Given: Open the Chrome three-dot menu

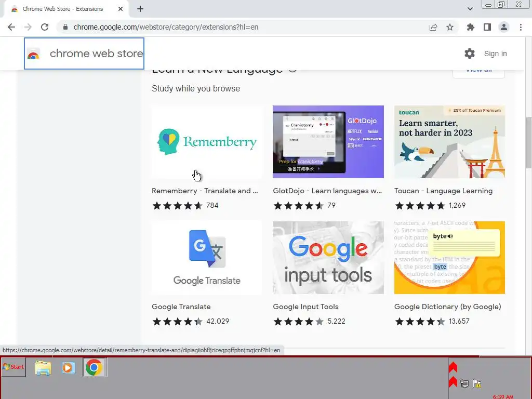Looking at the screenshot, I should [x=521, y=27].
